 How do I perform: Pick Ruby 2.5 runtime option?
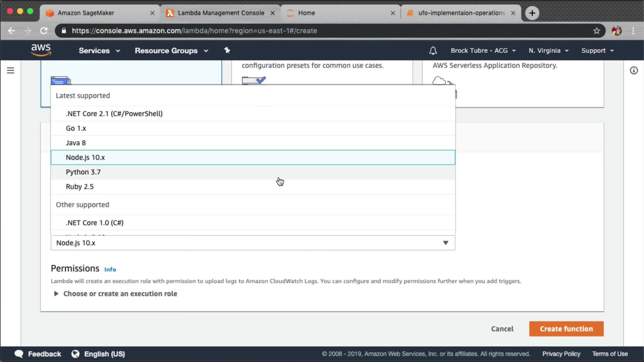(x=79, y=187)
